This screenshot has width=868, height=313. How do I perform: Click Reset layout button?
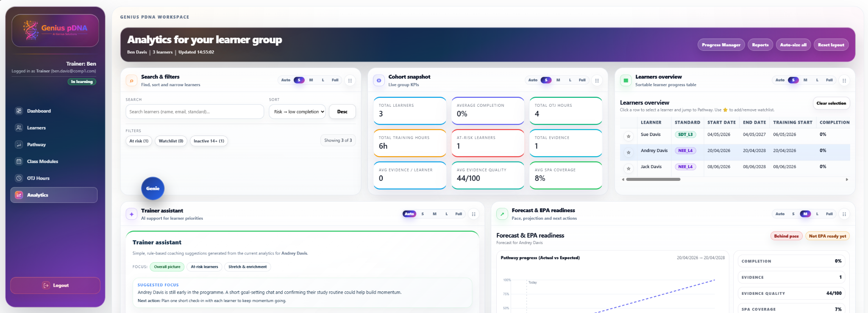tap(831, 45)
